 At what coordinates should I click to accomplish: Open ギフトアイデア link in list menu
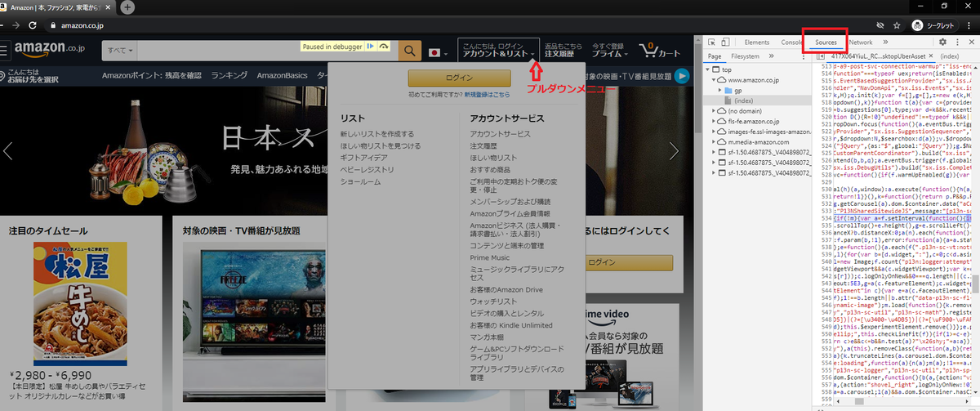pyautogui.click(x=364, y=157)
